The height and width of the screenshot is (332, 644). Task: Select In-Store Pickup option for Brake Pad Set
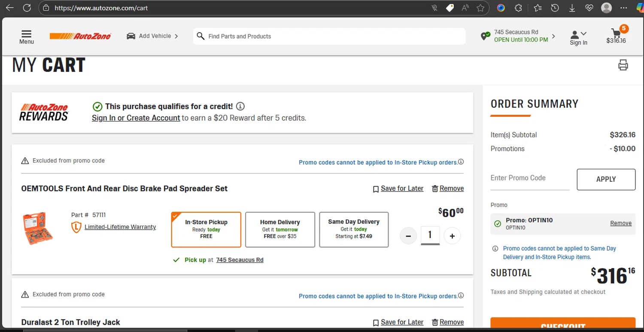pos(206,229)
